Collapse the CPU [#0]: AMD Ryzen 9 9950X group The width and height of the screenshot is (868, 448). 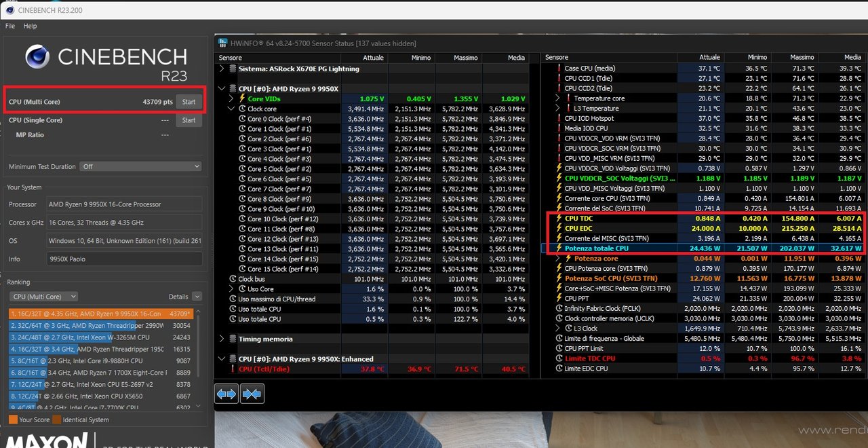click(222, 89)
